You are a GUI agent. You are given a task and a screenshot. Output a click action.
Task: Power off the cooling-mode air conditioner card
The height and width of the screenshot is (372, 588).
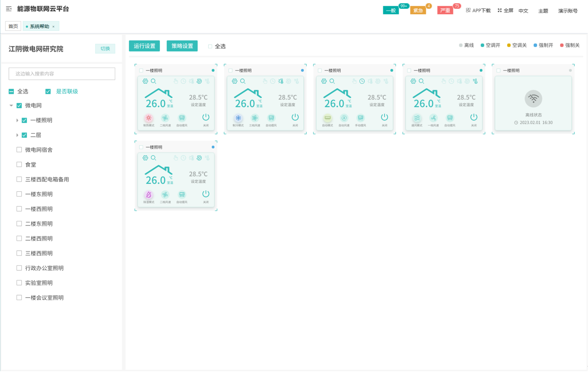click(295, 117)
